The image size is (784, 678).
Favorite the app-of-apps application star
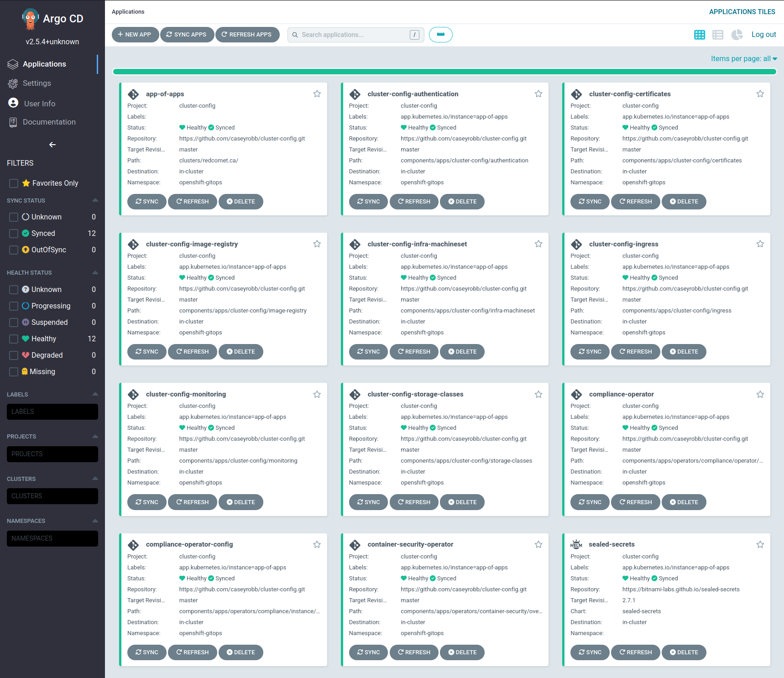pyautogui.click(x=317, y=94)
